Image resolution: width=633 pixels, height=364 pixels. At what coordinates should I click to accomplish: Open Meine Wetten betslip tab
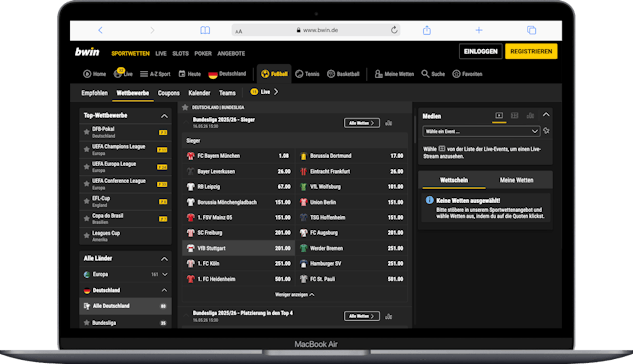click(x=516, y=180)
